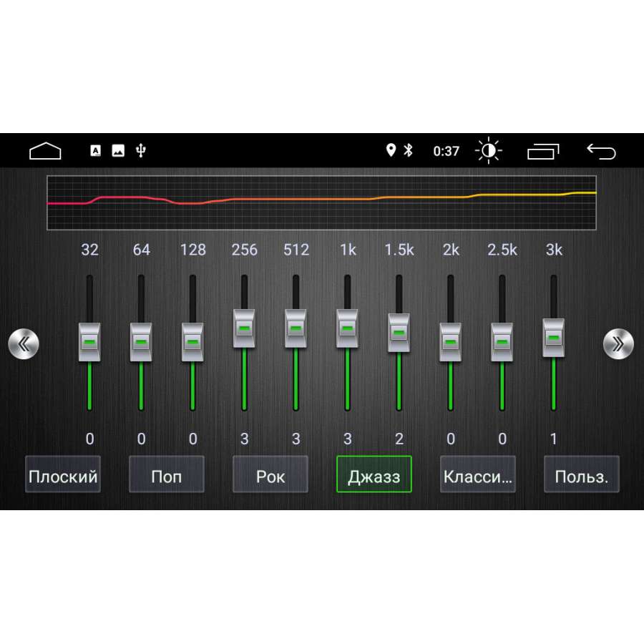Image resolution: width=644 pixels, height=644 pixels.
Task: Tap the 2.5k frequency label
Action: pos(502,250)
